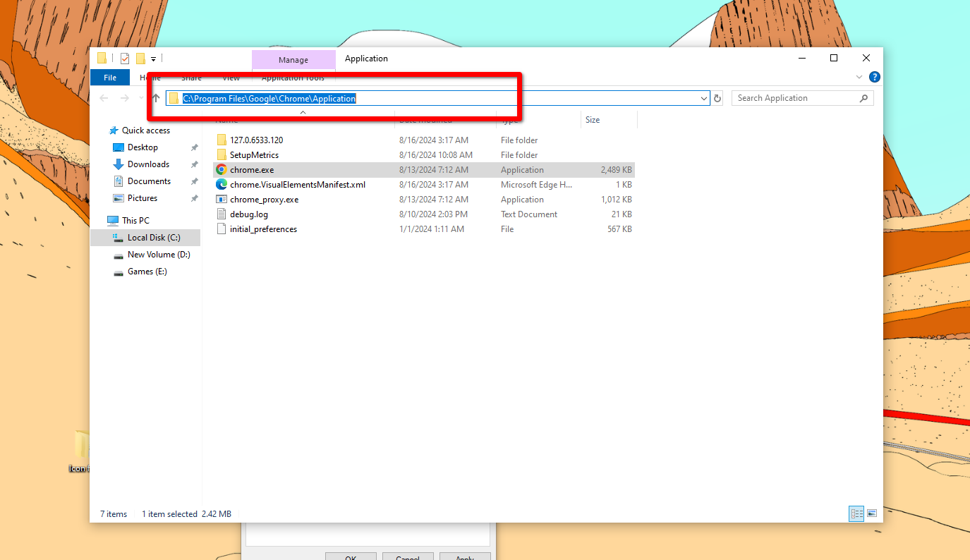Select This PC in the navigation pane
Image resolution: width=970 pixels, height=560 pixels.
(x=135, y=221)
